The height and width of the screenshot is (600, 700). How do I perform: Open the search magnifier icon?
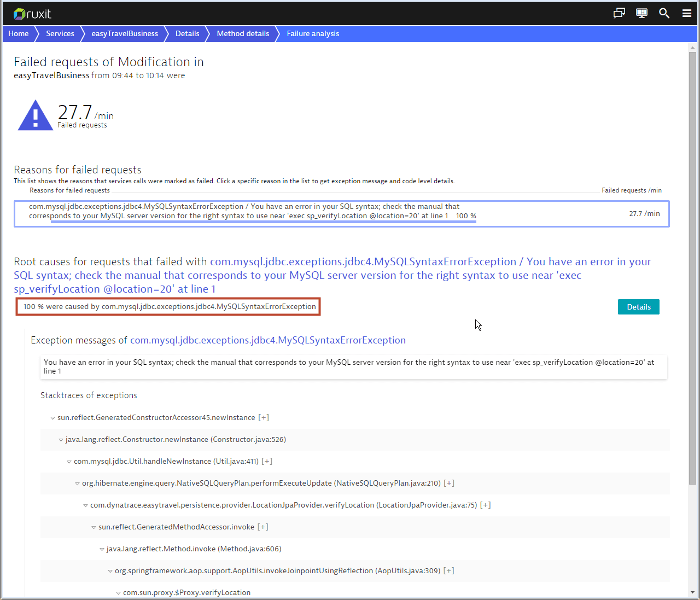[x=664, y=13]
